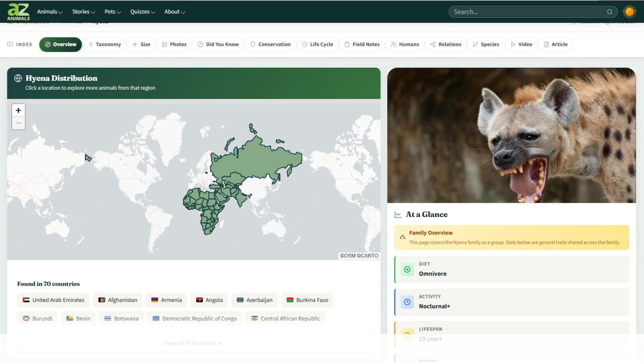The image size is (644, 362).
Task: Click the share-nodes icon for Relations
Action: (x=433, y=44)
